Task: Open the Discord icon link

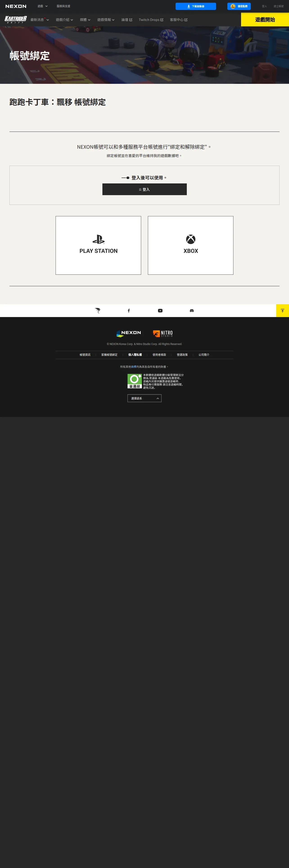Action: point(192,311)
